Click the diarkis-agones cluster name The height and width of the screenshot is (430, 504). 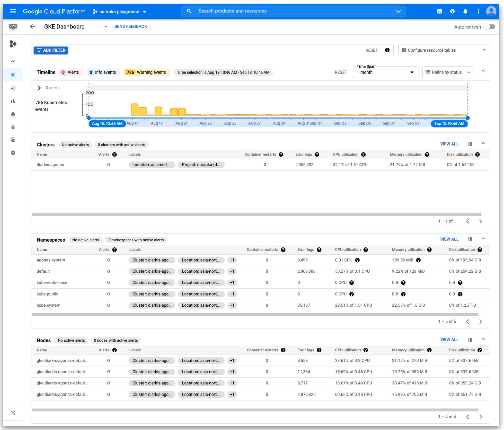50,165
